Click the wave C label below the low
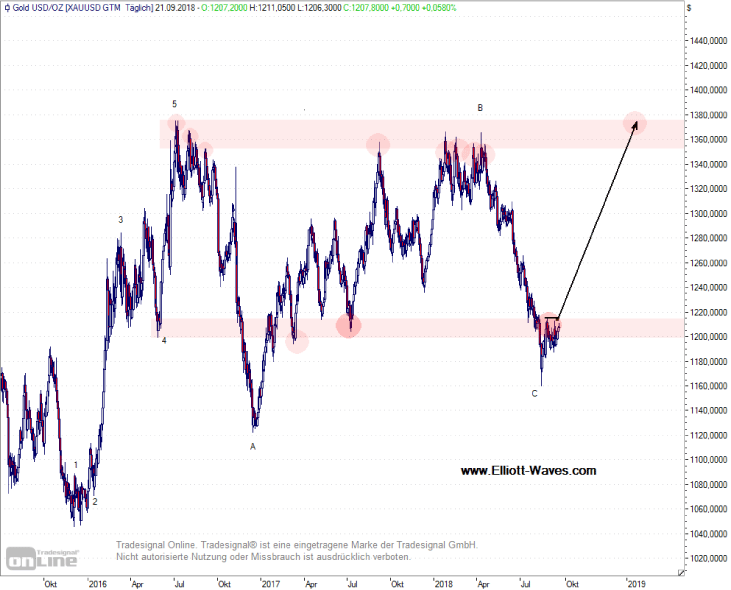Viewport: 731px width, 590px height. click(x=535, y=394)
